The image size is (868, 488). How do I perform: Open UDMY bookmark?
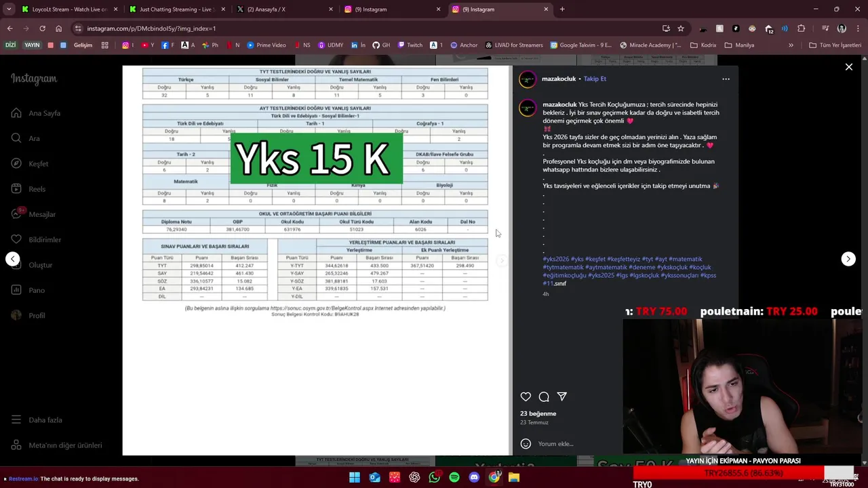pos(330,45)
